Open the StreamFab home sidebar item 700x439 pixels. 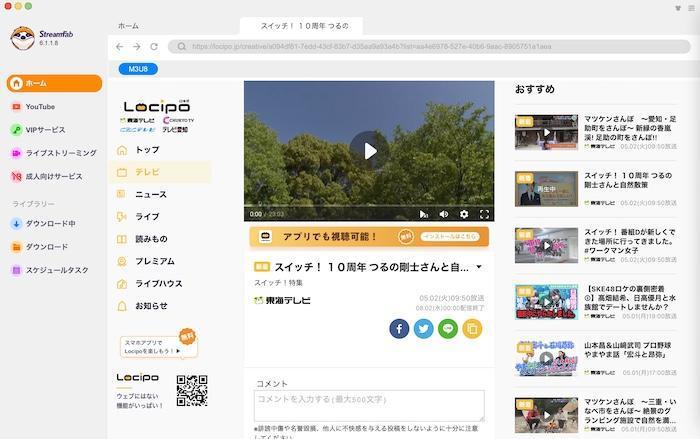pyautogui.click(x=54, y=84)
